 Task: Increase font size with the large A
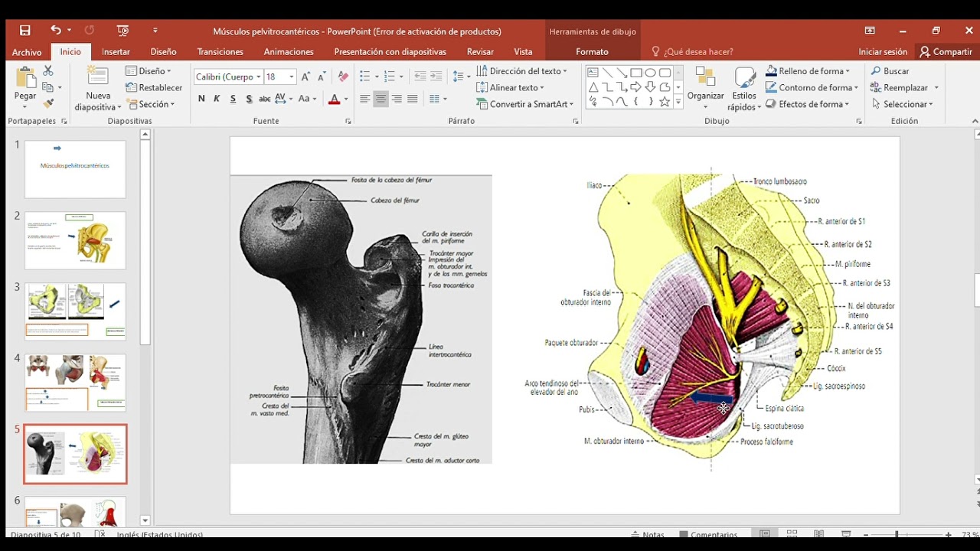coord(306,77)
